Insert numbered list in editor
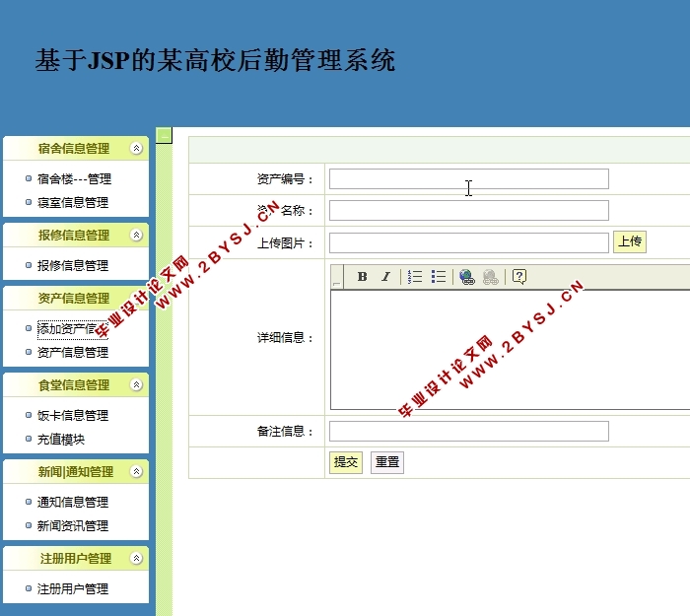Image resolution: width=690 pixels, height=616 pixels. pyautogui.click(x=415, y=276)
